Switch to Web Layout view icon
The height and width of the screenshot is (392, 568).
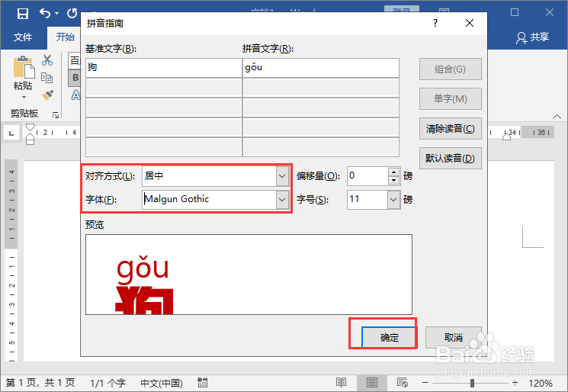coord(402,383)
